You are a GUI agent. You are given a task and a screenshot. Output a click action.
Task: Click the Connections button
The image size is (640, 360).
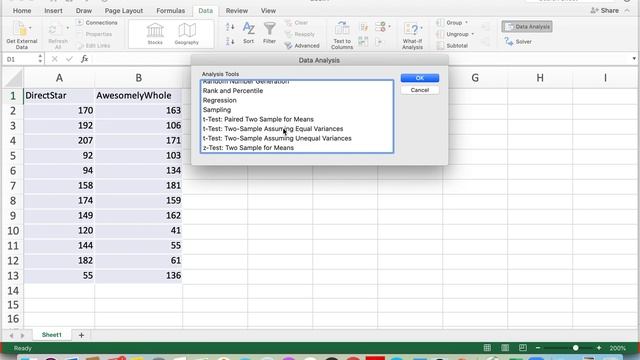coord(97,23)
